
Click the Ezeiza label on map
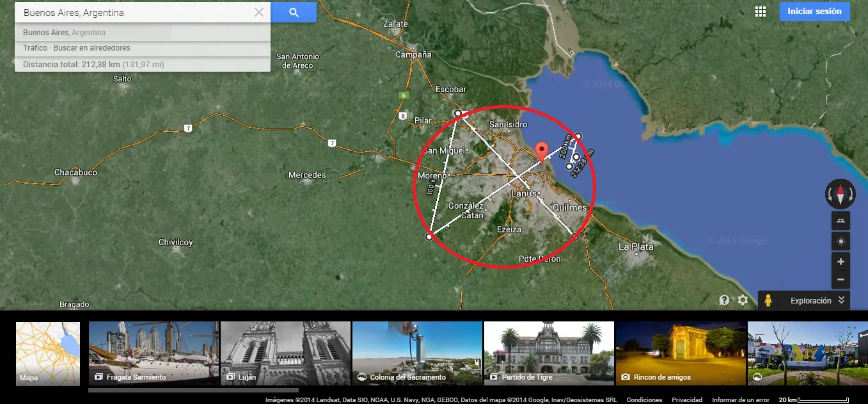(x=509, y=229)
